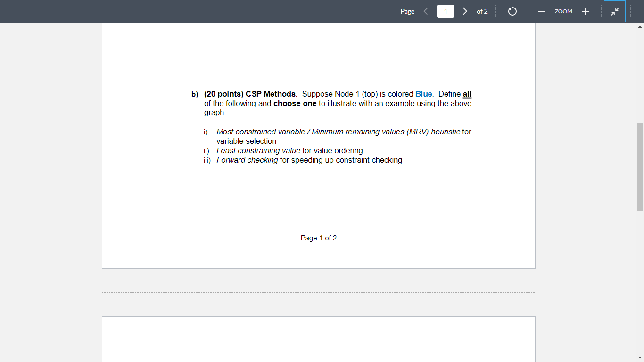Select the page number input field
This screenshot has height=362, width=644.
coord(445,11)
